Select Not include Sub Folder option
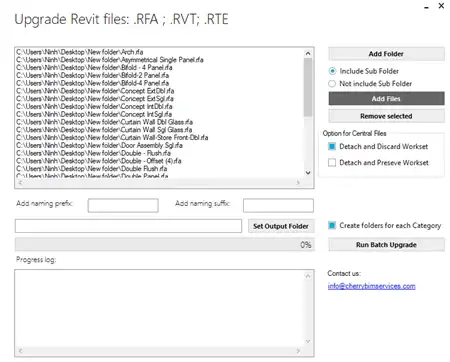 point(332,84)
